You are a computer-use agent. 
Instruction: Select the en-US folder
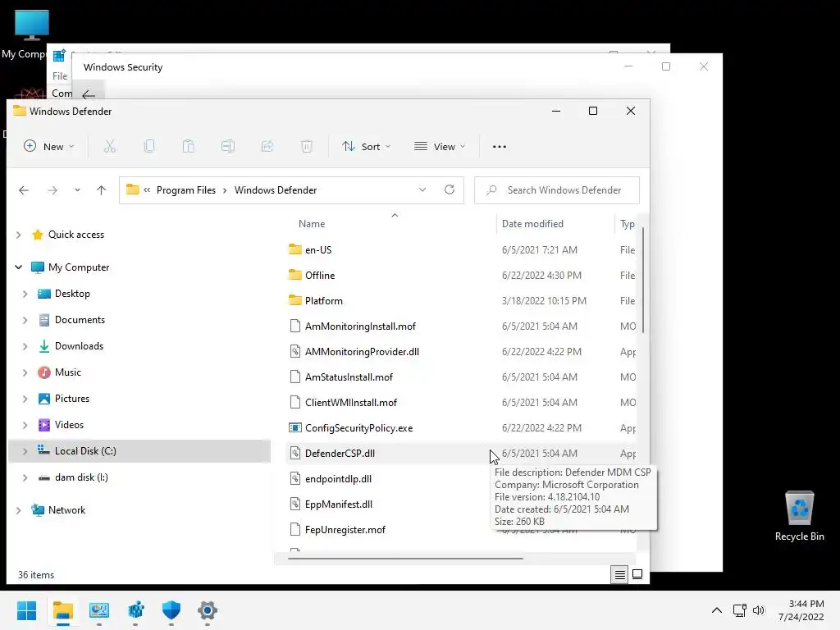pyautogui.click(x=318, y=249)
